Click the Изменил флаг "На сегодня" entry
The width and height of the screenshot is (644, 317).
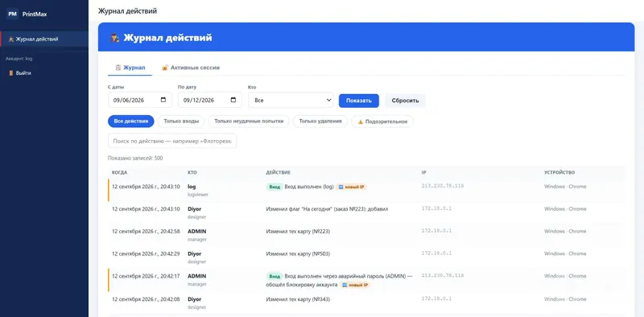point(328,209)
